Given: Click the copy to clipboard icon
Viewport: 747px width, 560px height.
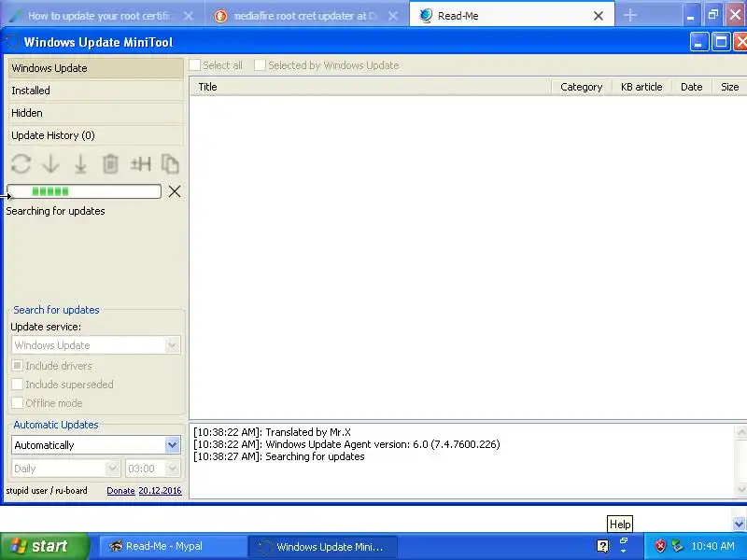Looking at the screenshot, I should pos(170,164).
